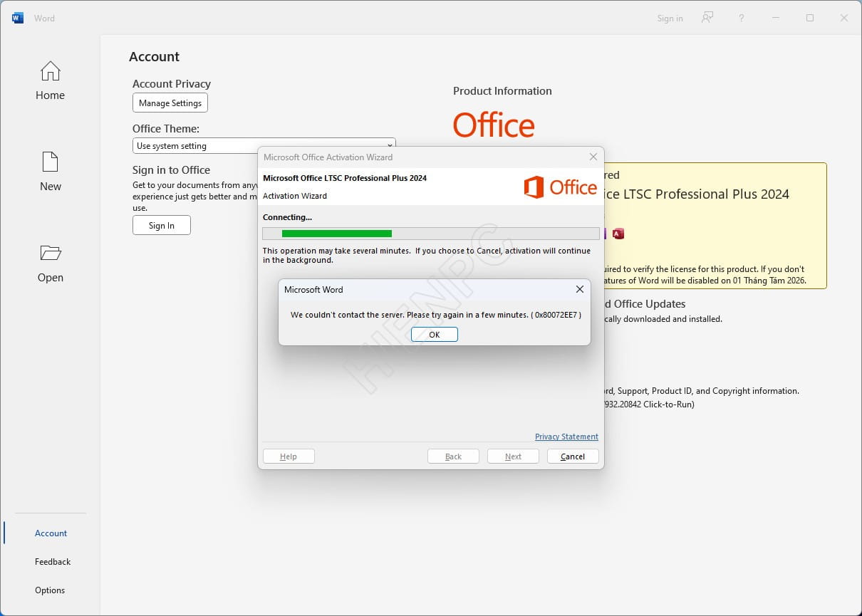Viewport: 862px width, 616px height.
Task: Click Manage Settings under Account Privacy
Action: [x=170, y=103]
